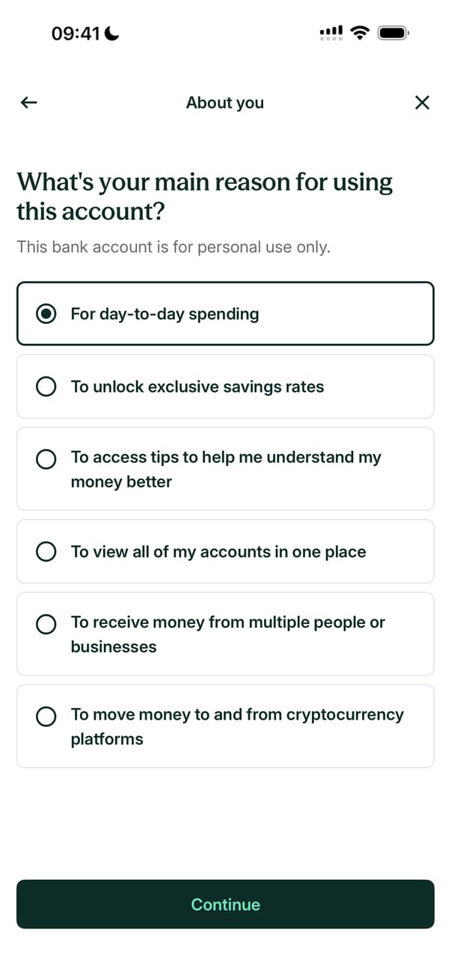The height and width of the screenshot is (980, 451).
Task: Tap the cellular signal bars icon
Action: (331, 33)
